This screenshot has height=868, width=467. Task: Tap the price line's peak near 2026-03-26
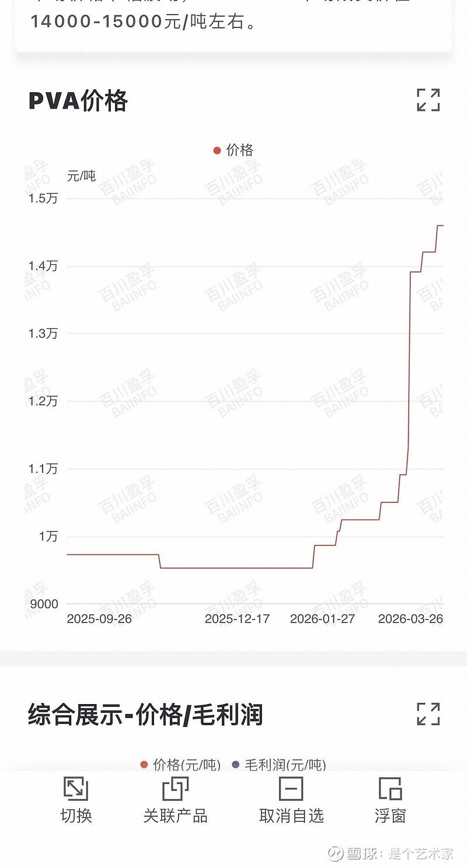(x=440, y=225)
